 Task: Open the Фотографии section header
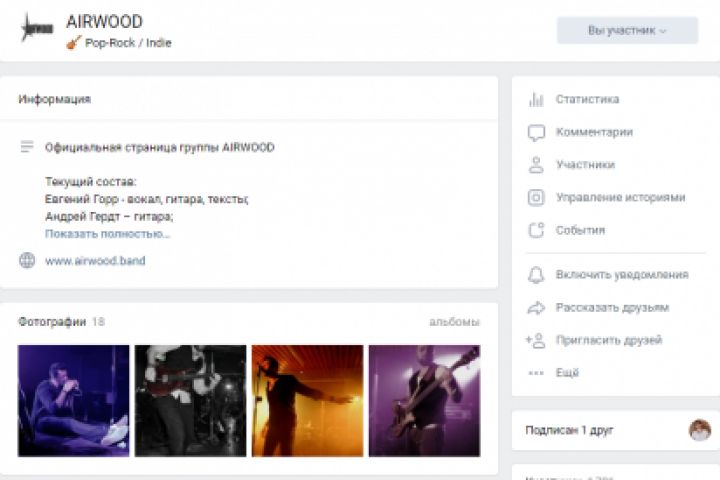click(x=52, y=322)
